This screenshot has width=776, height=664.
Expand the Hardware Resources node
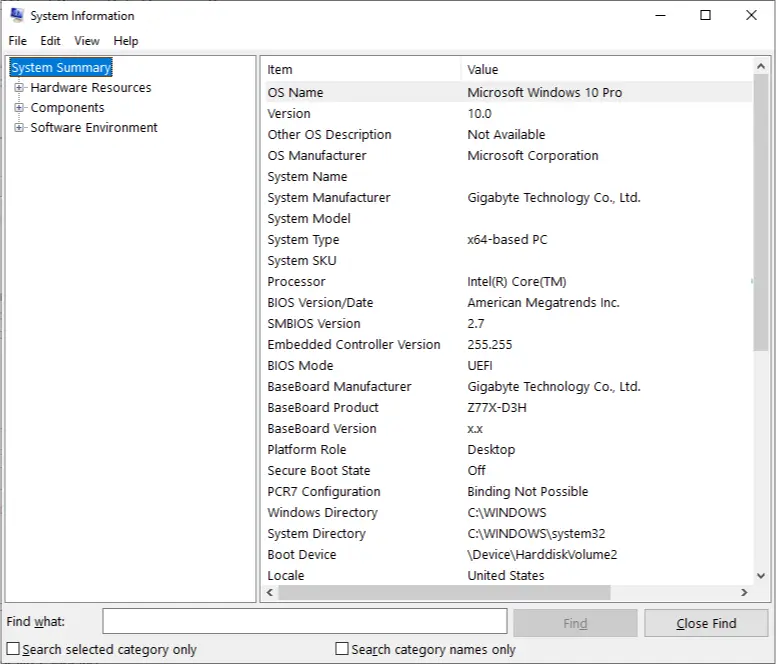pos(19,88)
